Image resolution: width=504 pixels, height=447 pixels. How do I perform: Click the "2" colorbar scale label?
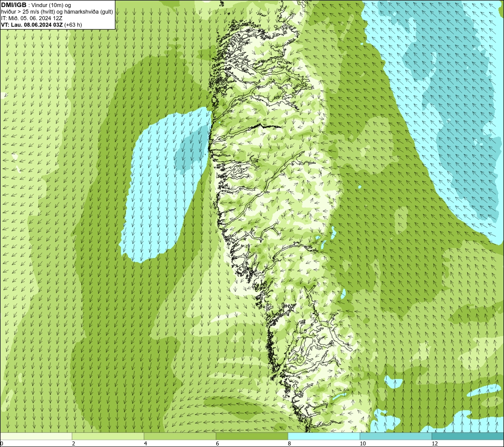coord(74,443)
